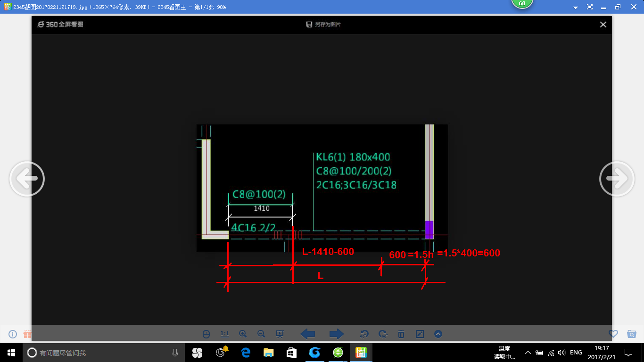Click the 温度 读取中 tray text
This screenshot has height=362, width=644.
[504, 353]
